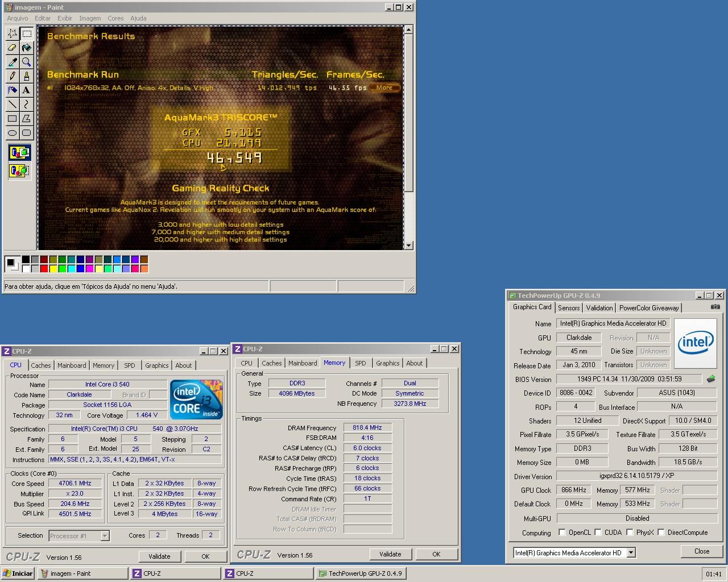The height and width of the screenshot is (582, 728).
Task: Choose the Polygon shape tool
Action: pyautogui.click(x=26, y=119)
